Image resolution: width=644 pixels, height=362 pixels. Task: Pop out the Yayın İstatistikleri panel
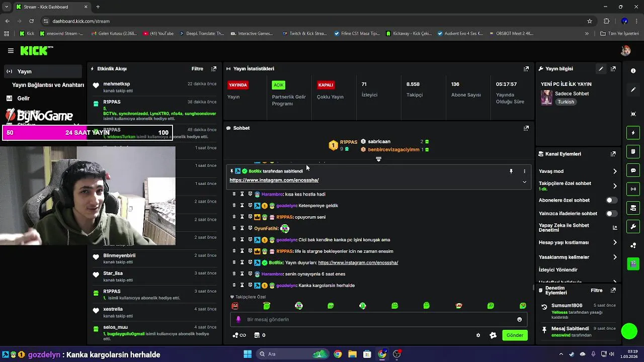click(x=526, y=68)
